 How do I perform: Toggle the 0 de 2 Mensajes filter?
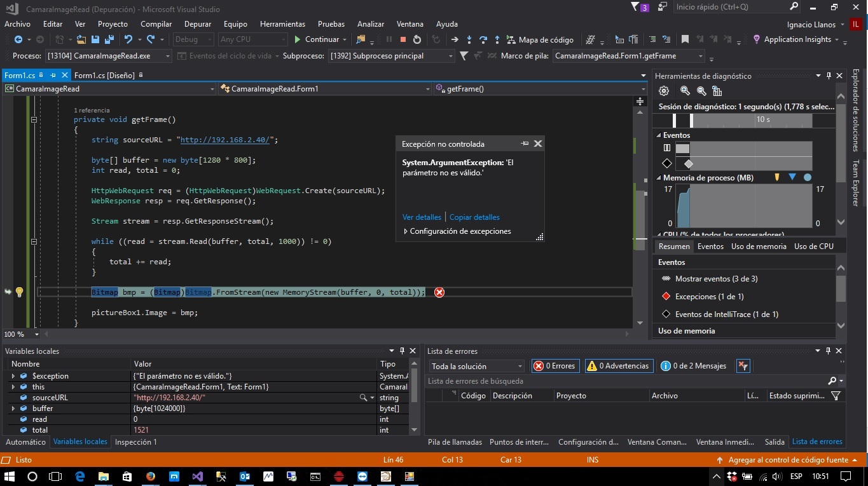tap(694, 366)
